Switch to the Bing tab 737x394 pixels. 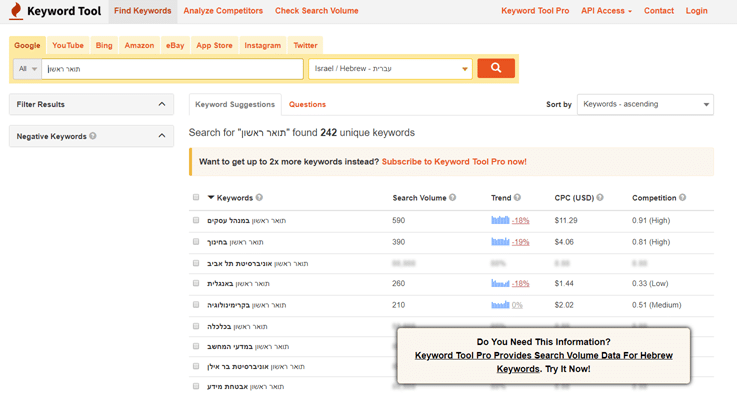click(x=104, y=46)
